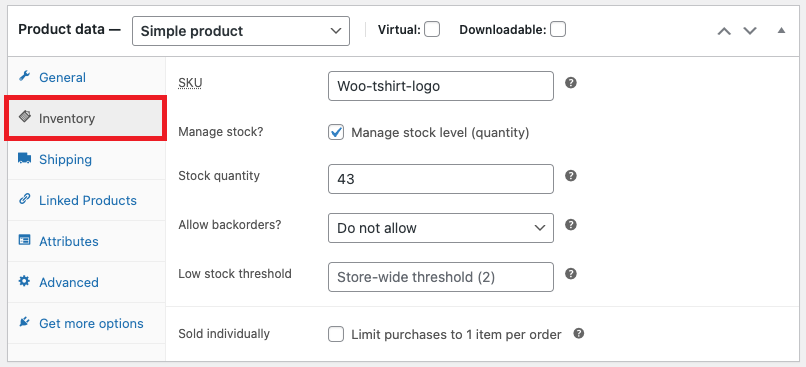This screenshot has height=367, width=806.
Task: Click the 'Downloadable:' label text
Action: coord(503,30)
